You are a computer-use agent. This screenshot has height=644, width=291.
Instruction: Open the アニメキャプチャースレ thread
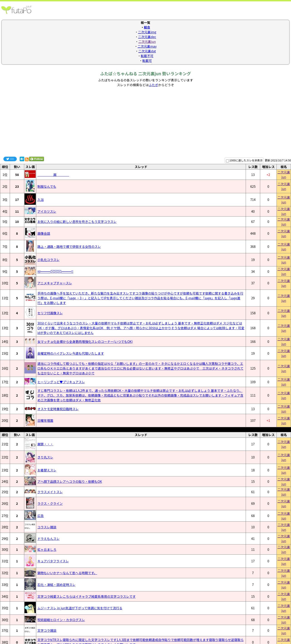coord(55,283)
